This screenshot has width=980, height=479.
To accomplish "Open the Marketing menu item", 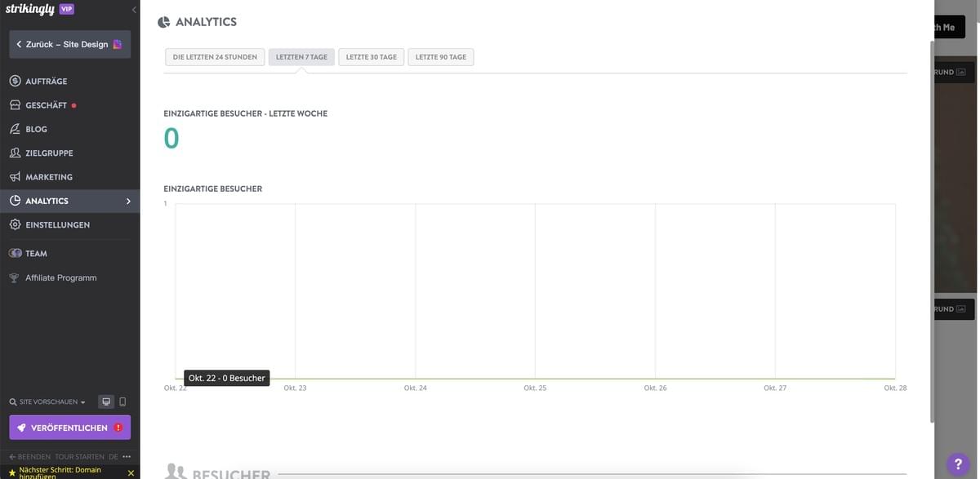I will (49, 177).
